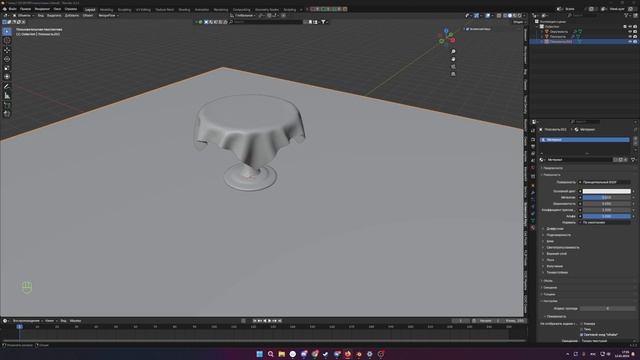
Task: Toggle camera render icon of first outliner object
Action: (635, 31)
